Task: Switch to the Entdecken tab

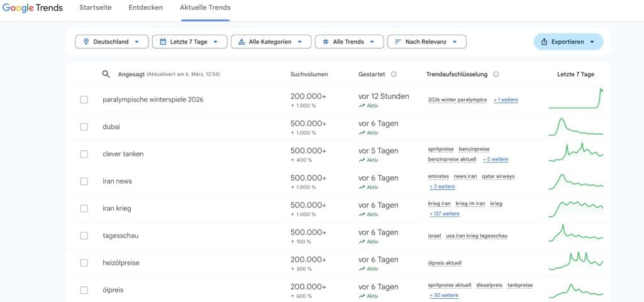Action: (145, 8)
